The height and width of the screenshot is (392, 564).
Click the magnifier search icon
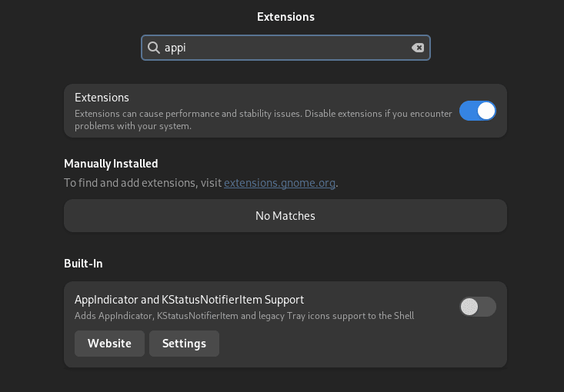[x=154, y=48]
